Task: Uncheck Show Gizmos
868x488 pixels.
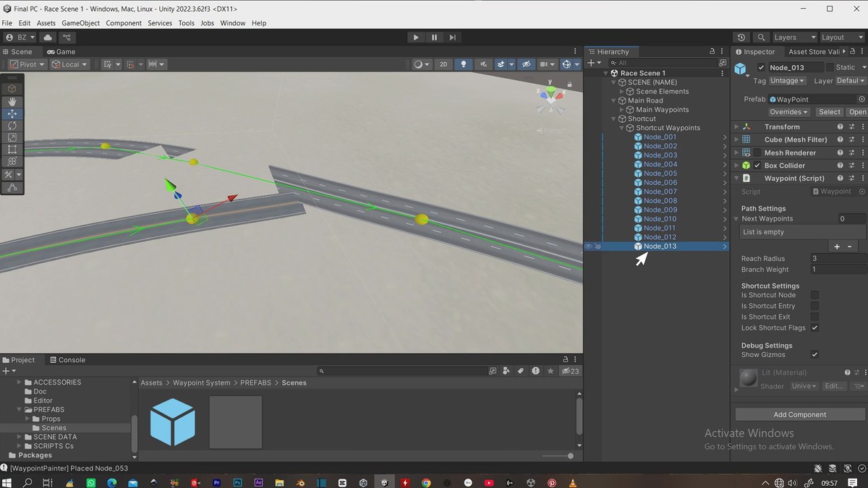Action: pos(814,355)
